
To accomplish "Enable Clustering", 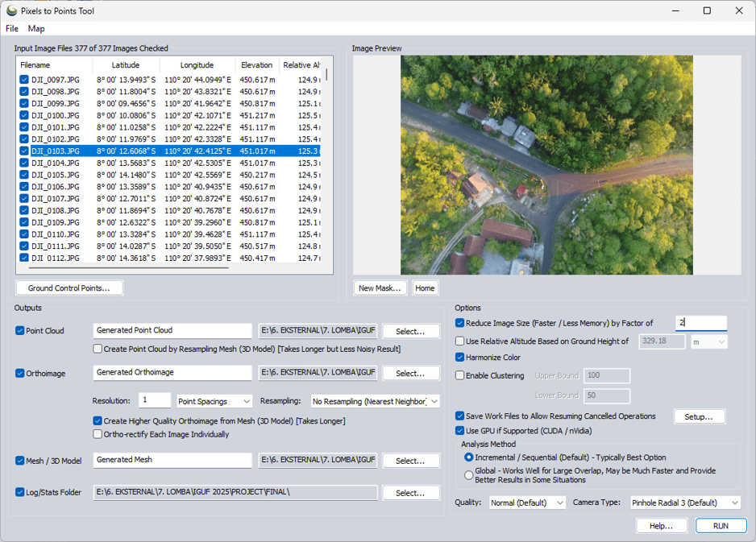I will [x=460, y=375].
